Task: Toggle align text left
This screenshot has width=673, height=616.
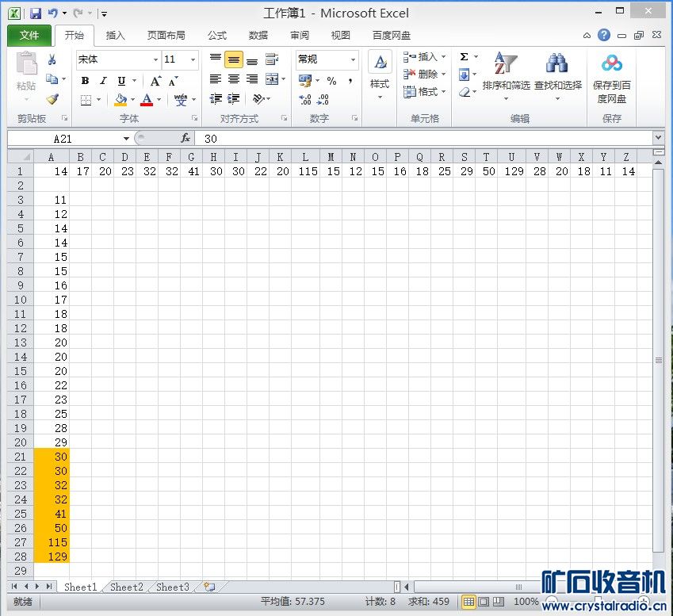Action: (x=216, y=79)
